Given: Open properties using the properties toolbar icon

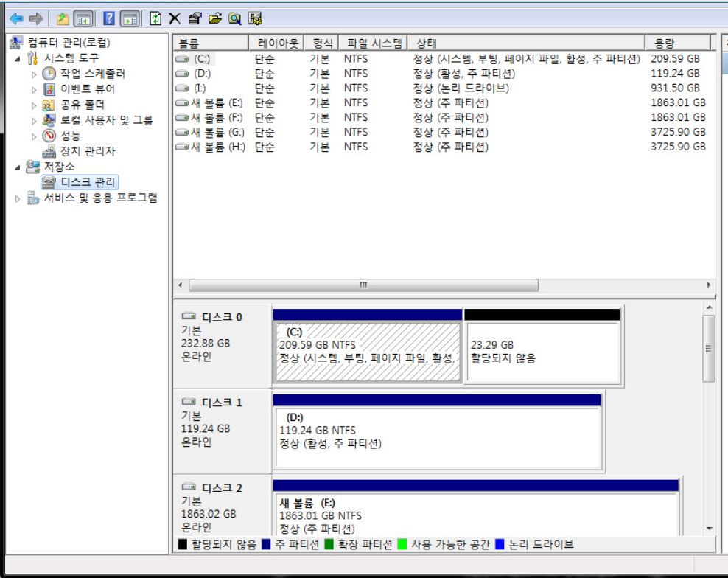Looking at the screenshot, I should [x=195, y=18].
